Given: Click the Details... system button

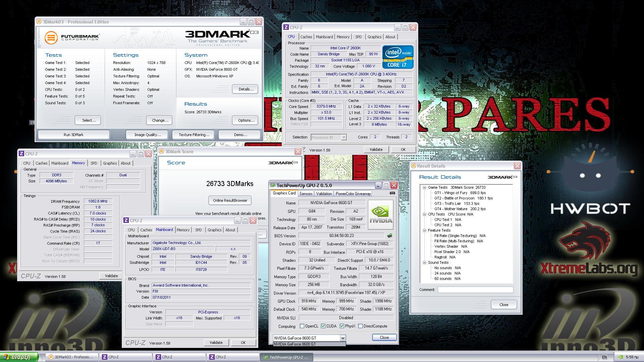Looking at the screenshot, I should [x=246, y=89].
